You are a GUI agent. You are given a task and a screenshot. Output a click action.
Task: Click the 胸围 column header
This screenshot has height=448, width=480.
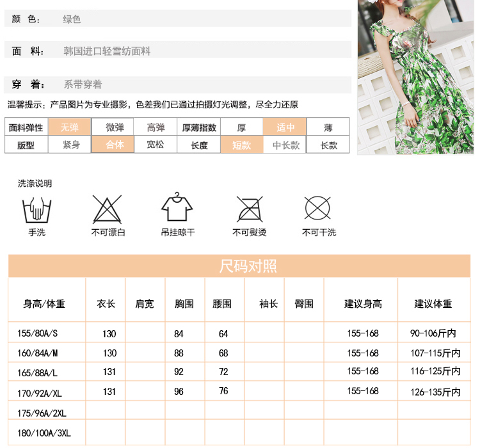[x=185, y=300]
